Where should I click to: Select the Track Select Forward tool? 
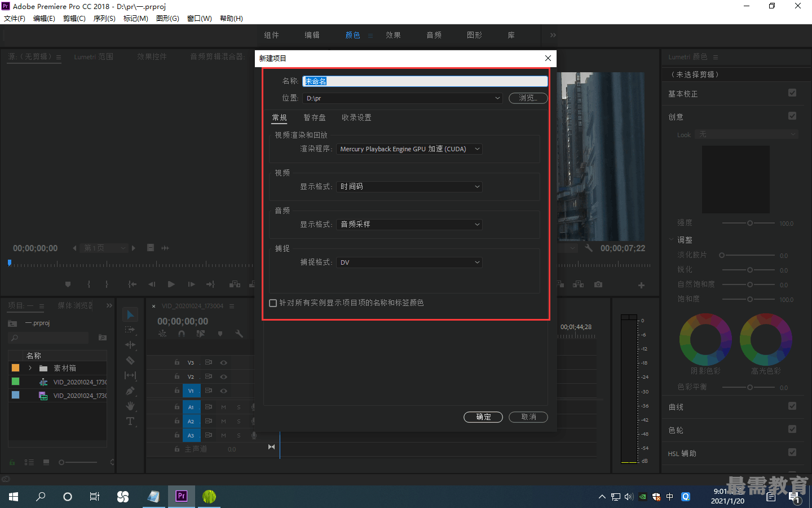pyautogui.click(x=130, y=330)
